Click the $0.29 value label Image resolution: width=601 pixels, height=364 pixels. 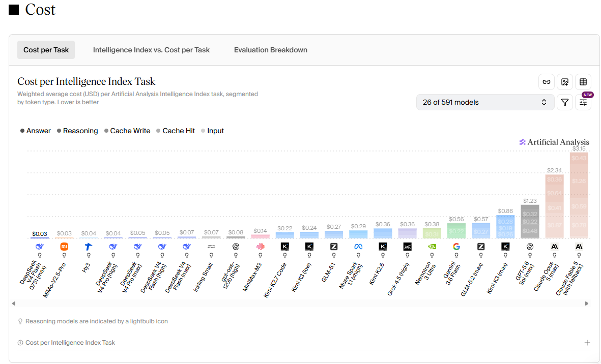point(358,226)
